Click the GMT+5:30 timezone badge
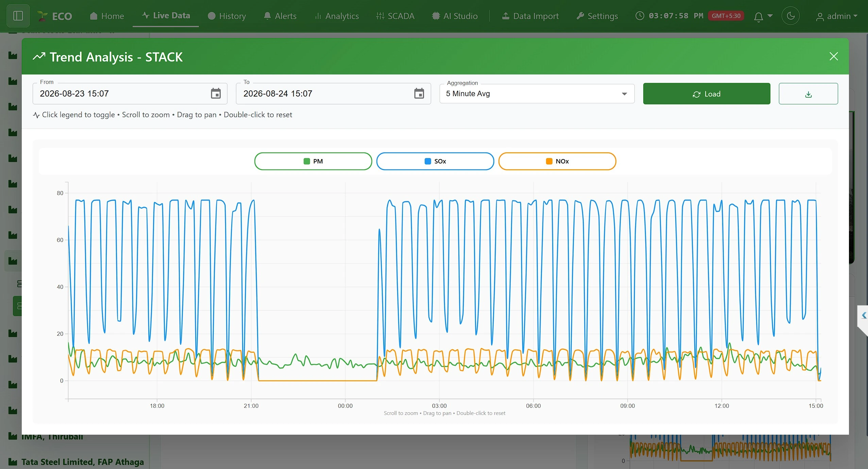Screen dimensions: 868x469 (x=726, y=16)
